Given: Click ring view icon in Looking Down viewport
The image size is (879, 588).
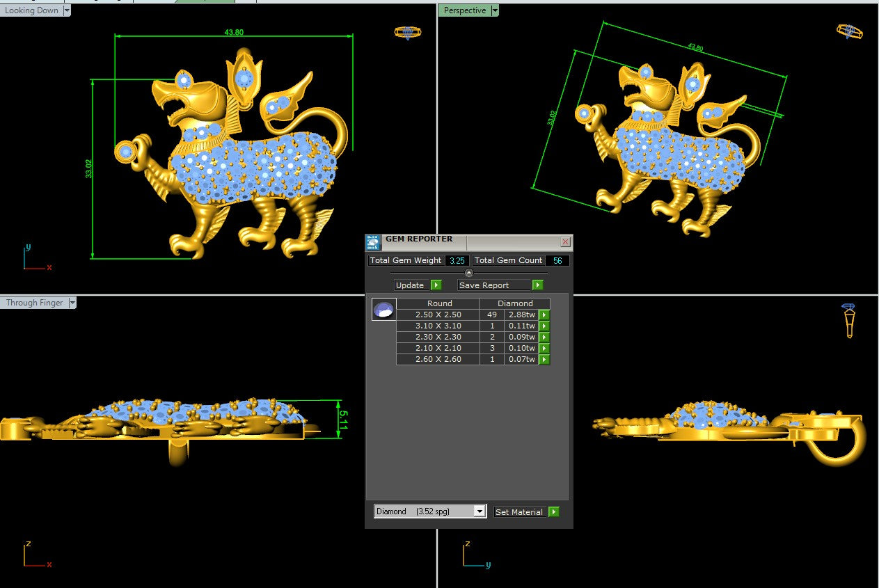Looking at the screenshot, I should (407, 32).
